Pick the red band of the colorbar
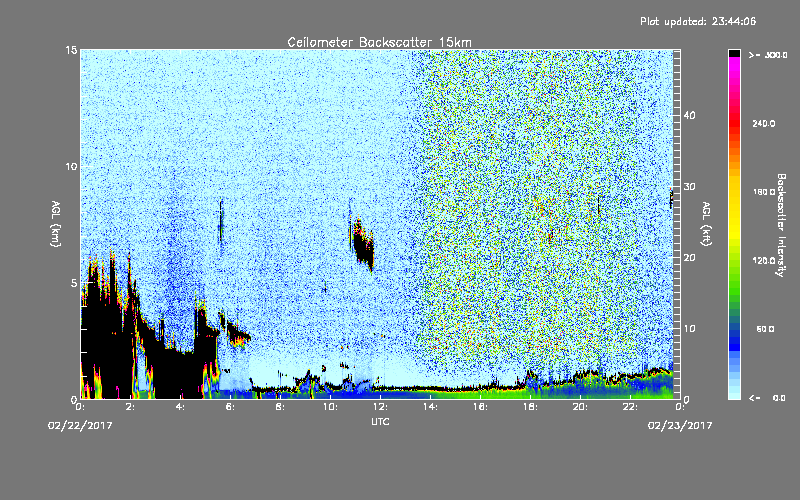This screenshot has height=500, width=800. point(734,125)
